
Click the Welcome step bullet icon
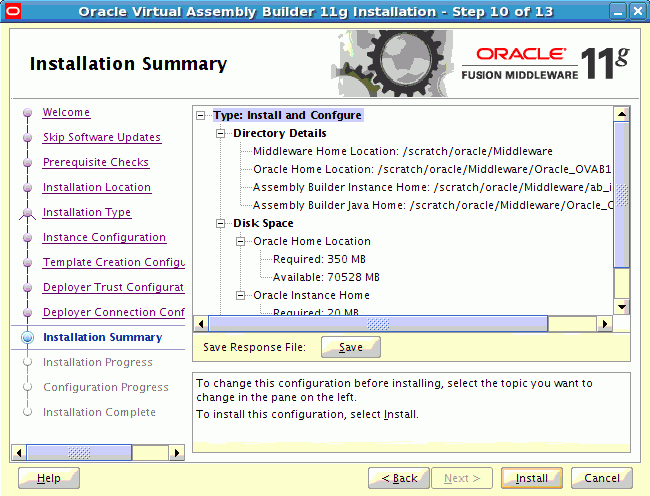coord(28,112)
